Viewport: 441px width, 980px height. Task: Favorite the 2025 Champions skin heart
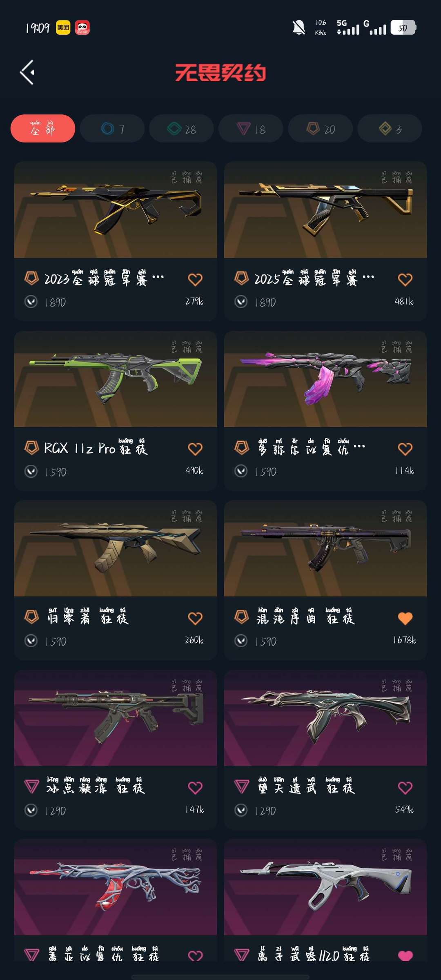tap(405, 279)
